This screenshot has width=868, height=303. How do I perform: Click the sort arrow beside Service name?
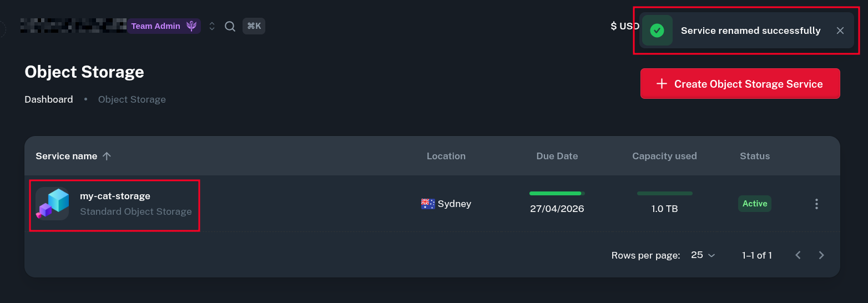(x=107, y=156)
